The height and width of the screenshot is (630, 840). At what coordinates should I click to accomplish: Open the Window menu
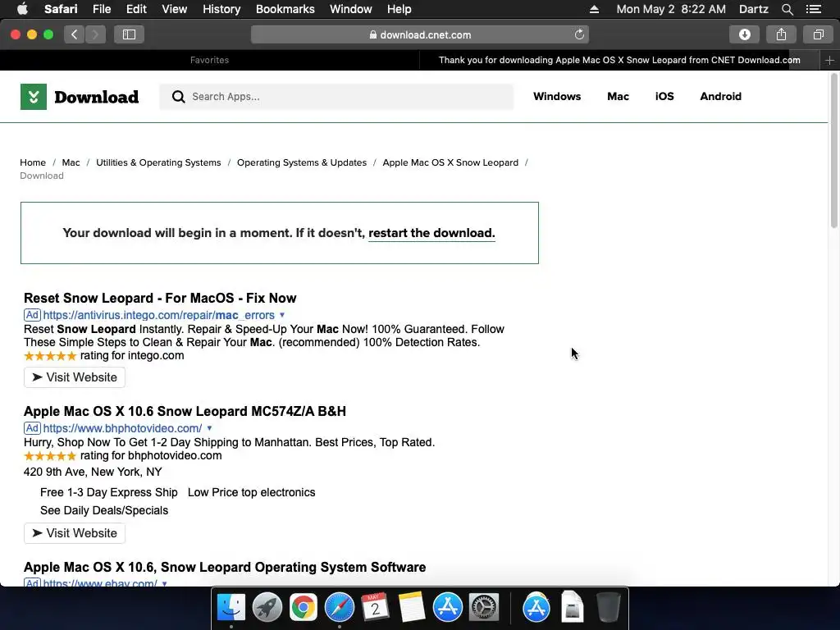(350, 9)
